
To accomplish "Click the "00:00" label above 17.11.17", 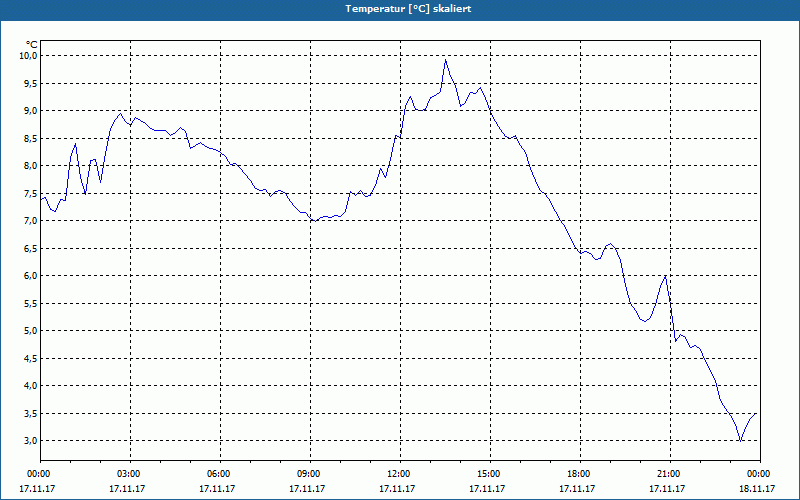I will [x=38, y=474].
